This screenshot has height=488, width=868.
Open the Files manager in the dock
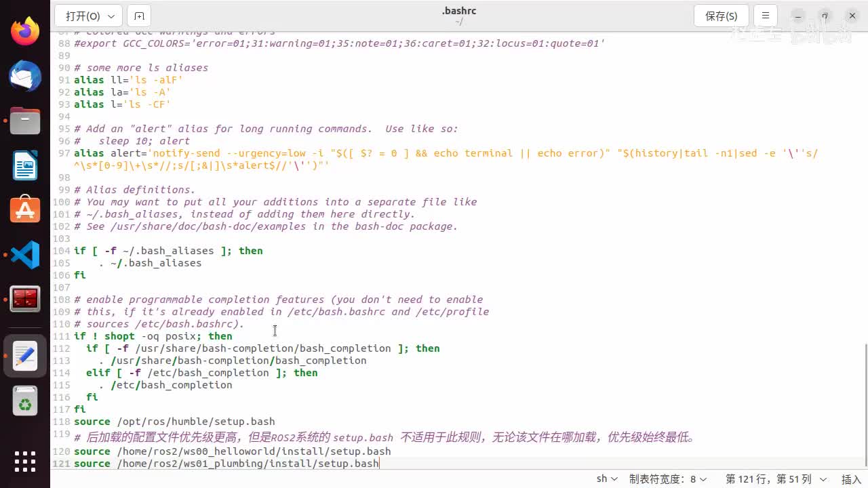pos(25,121)
